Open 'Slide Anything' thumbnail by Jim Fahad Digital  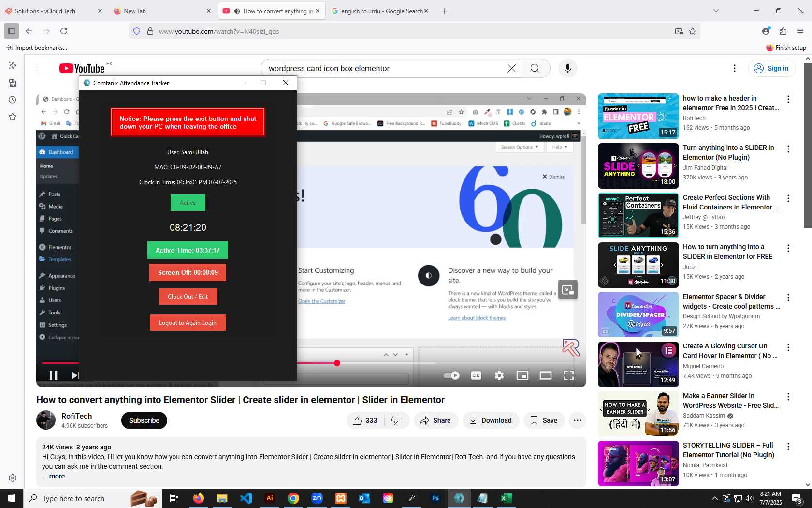click(638, 166)
